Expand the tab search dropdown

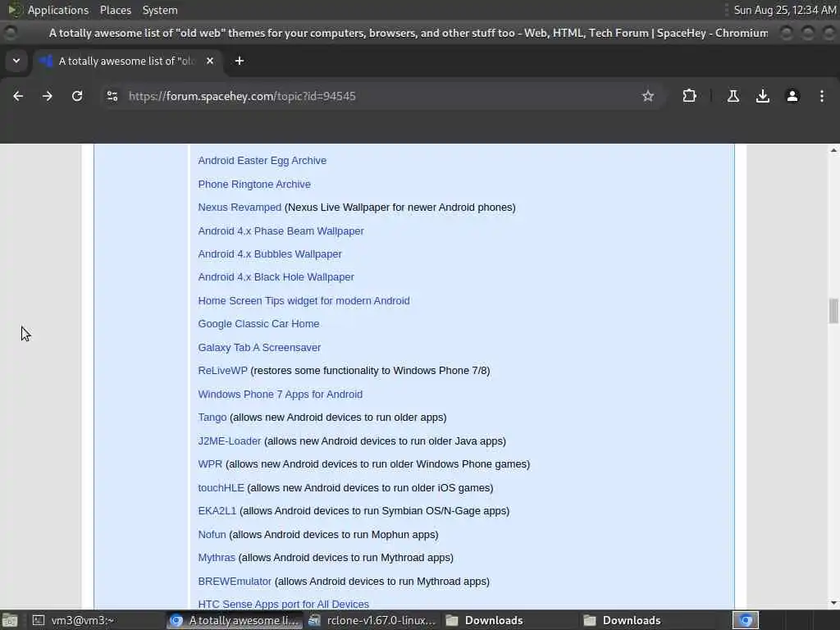click(x=16, y=61)
